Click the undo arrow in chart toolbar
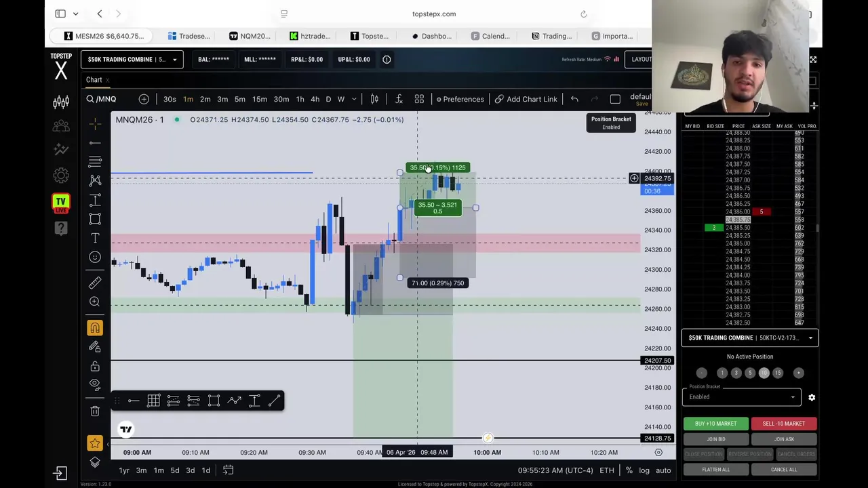The width and height of the screenshot is (868, 488). tap(574, 99)
